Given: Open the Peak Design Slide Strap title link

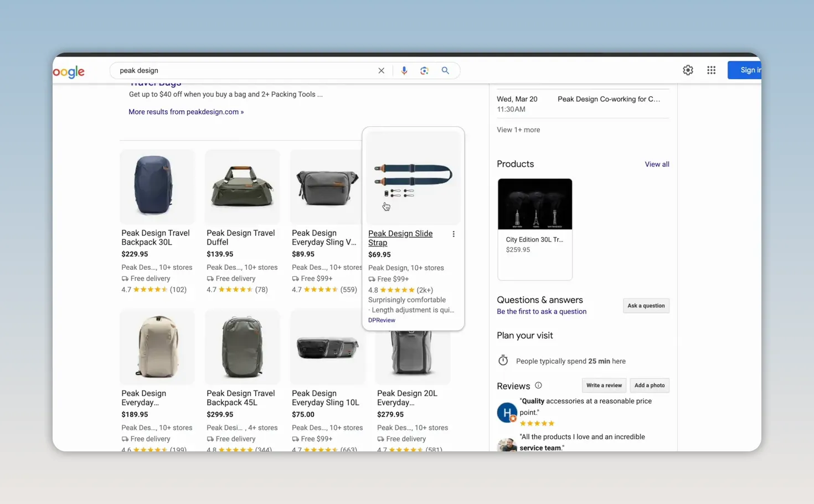Looking at the screenshot, I should point(400,238).
